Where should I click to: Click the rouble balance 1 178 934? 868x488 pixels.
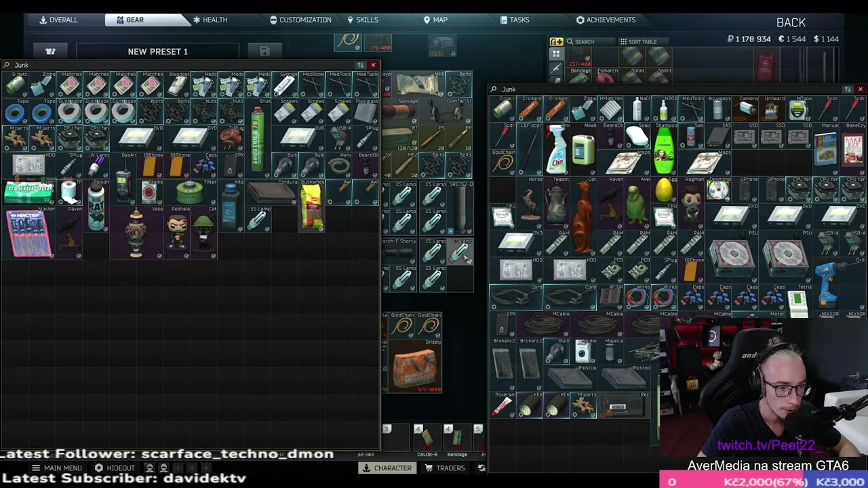(749, 39)
